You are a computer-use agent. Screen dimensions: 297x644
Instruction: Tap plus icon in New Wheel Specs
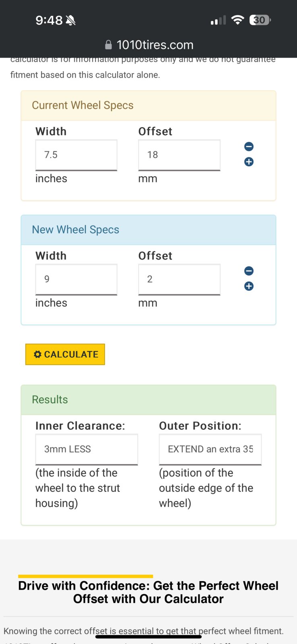tap(249, 286)
